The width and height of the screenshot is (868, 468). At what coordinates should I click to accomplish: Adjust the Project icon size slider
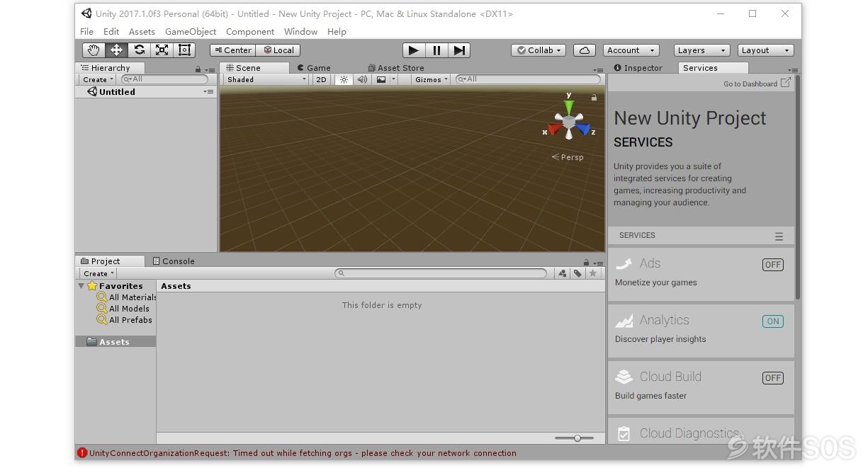pos(575,438)
